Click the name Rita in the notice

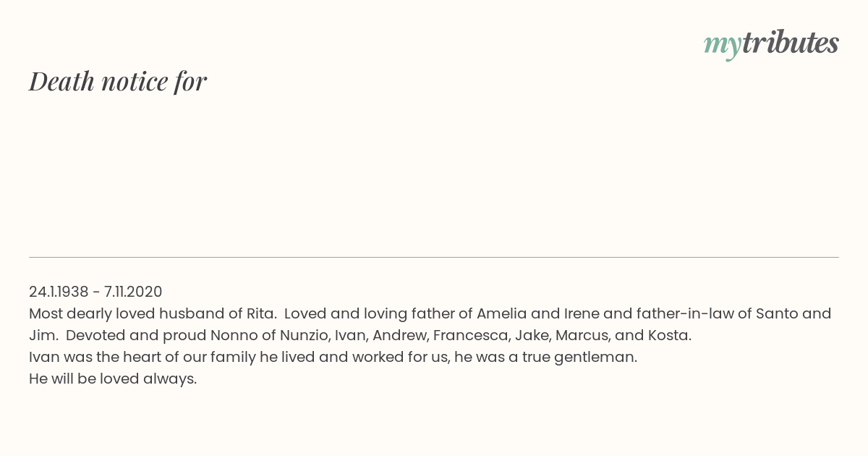pyautogui.click(x=262, y=313)
